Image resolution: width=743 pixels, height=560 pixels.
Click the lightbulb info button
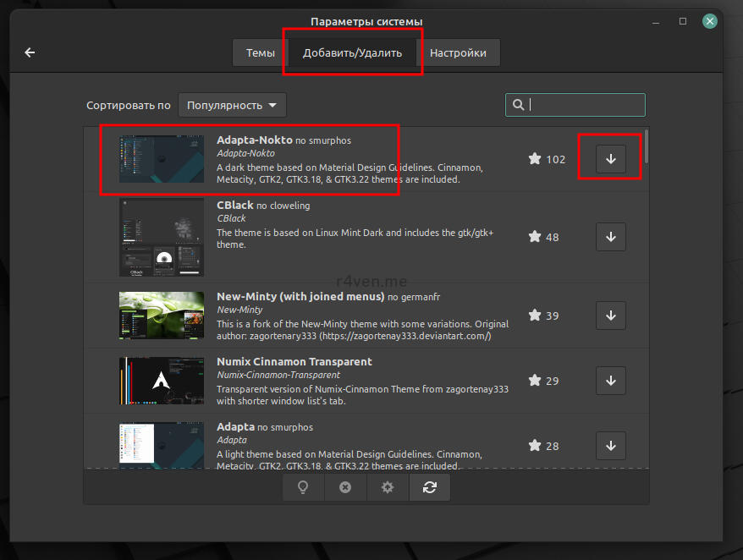coord(303,488)
